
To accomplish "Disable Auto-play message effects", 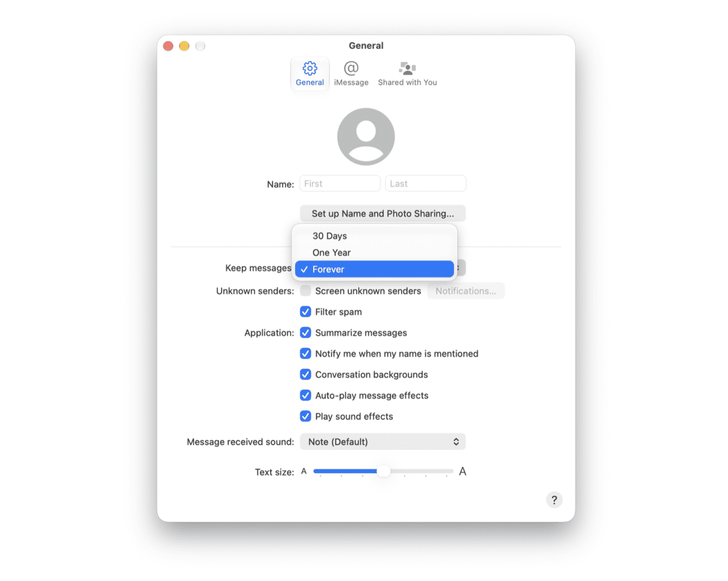I will point(305,396).
